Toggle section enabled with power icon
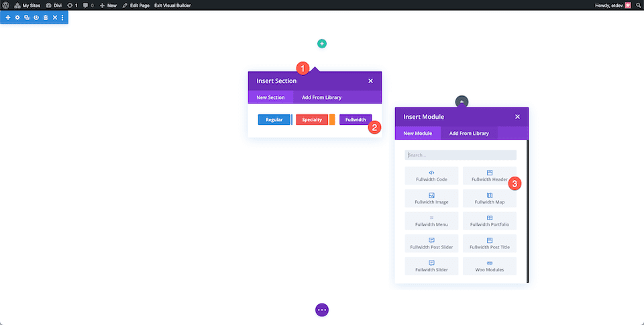The image size is (644, 325). pos(36,17)
